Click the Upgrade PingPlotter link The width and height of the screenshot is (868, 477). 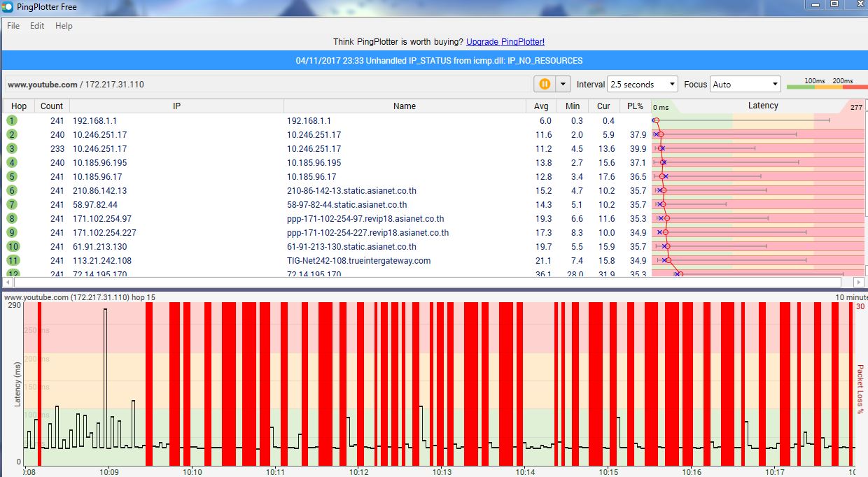click(505, 42)
